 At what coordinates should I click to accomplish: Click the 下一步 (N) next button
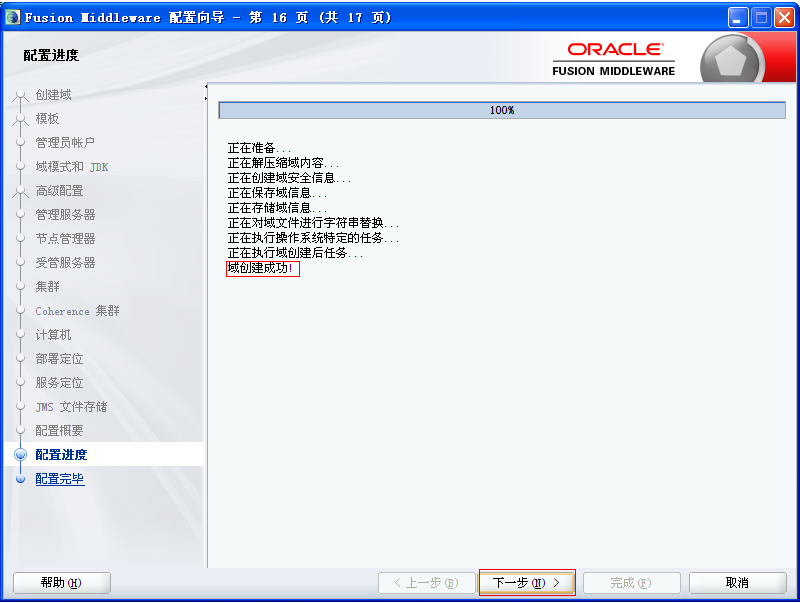coord(527,583)
